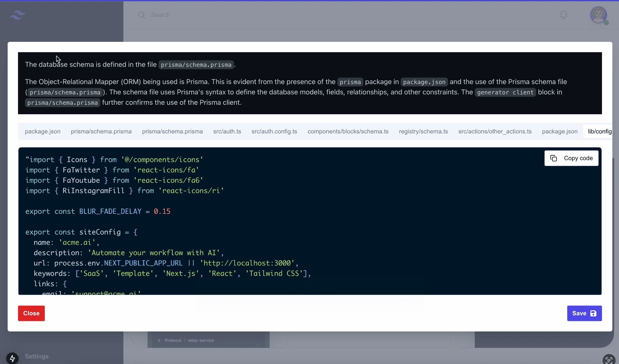The width and height of the screenshot is (619, 364).
Task: Switch to the first package.json tab
Action: (x=43, y=131)
